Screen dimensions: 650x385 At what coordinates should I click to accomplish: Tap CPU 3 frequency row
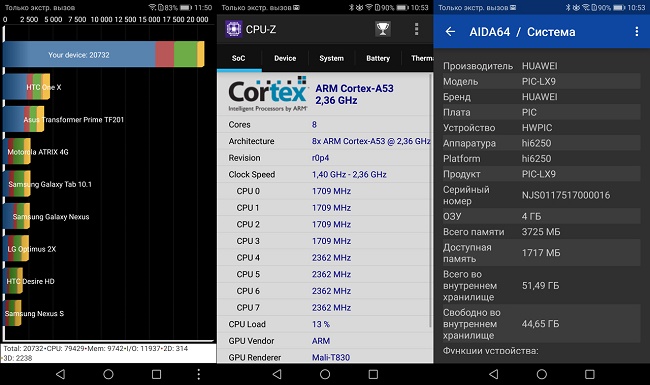[x=325, y=241]
